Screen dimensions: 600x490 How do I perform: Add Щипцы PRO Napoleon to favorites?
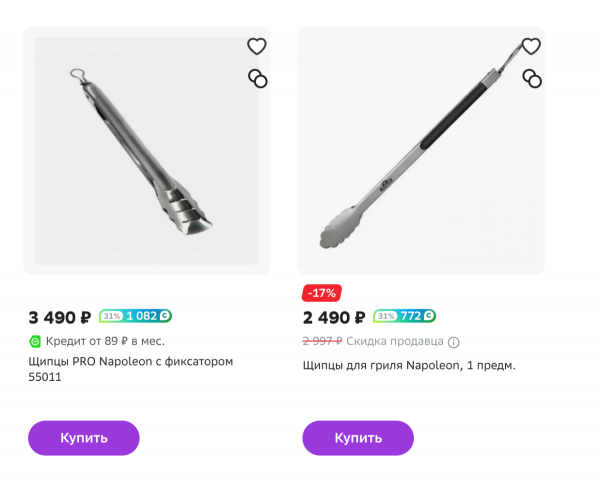257,46
